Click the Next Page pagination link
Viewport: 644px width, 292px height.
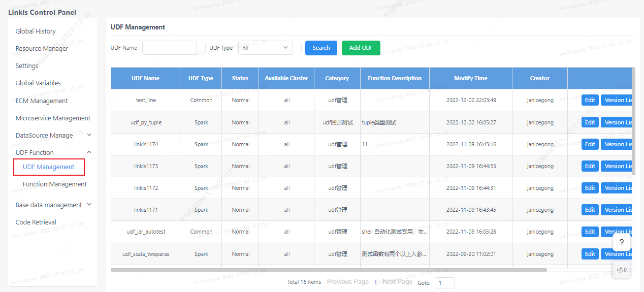pos(397,282)
